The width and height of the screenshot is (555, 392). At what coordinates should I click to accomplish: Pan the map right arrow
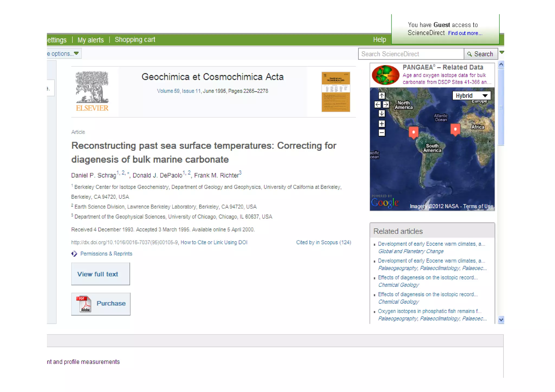point(386,104)
